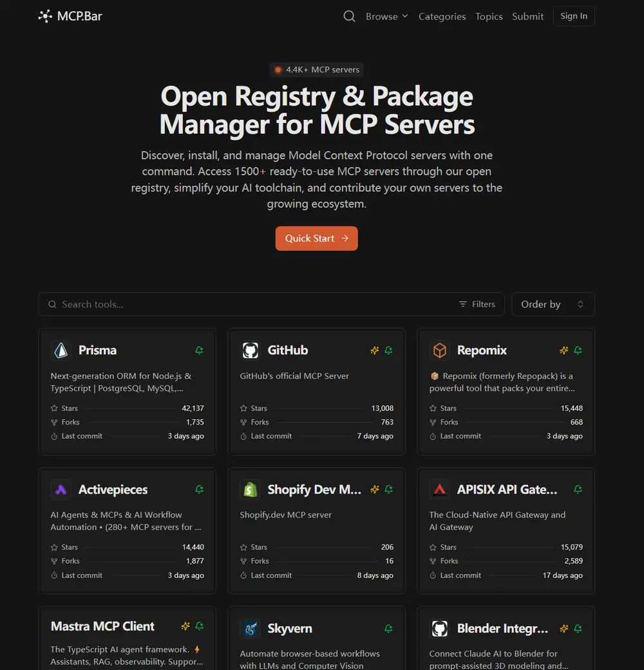The width and height of the screenshot is (644, 670).
Task: Click the Skyvern logo icon
Action: (x=250, y=629)
